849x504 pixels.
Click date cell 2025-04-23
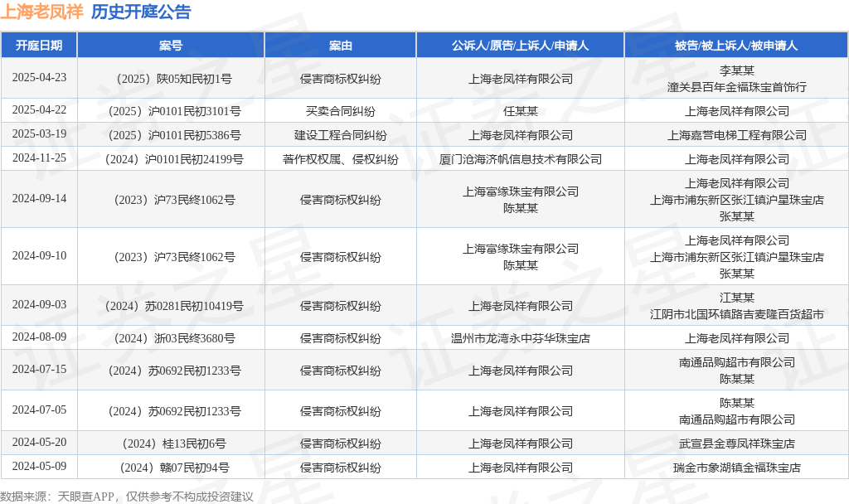39,77
